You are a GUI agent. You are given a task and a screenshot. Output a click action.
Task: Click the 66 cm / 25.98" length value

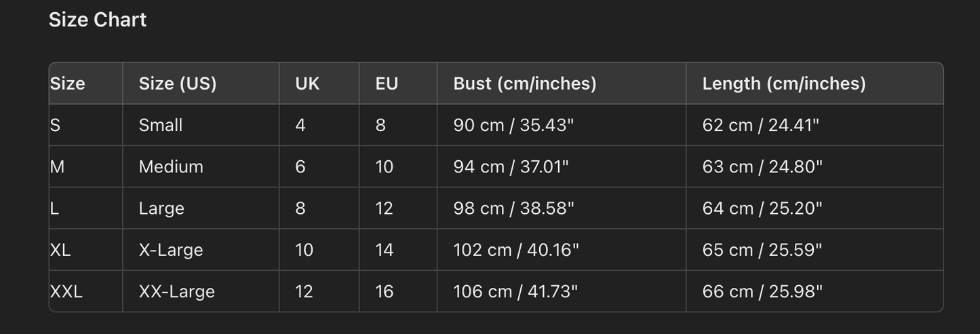tap(762, 292)
